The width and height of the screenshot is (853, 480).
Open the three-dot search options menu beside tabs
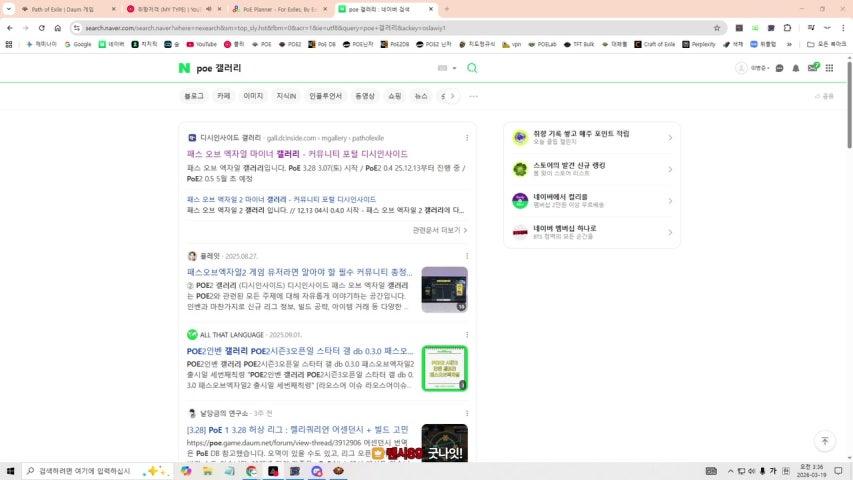pos(473,96)
